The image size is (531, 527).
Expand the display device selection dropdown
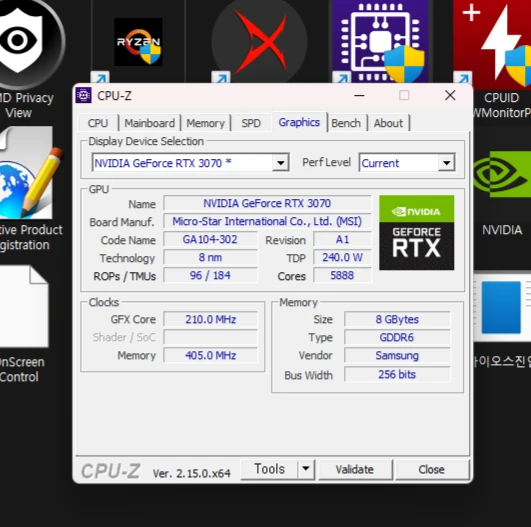tap(280, 163)
